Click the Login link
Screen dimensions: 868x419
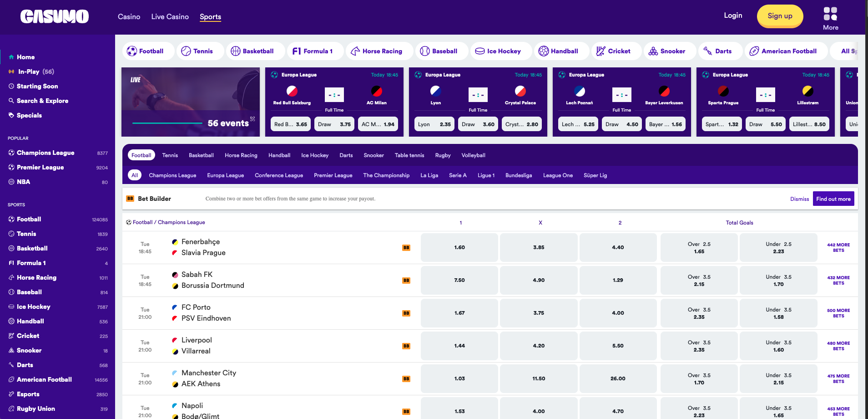(733, 15)
